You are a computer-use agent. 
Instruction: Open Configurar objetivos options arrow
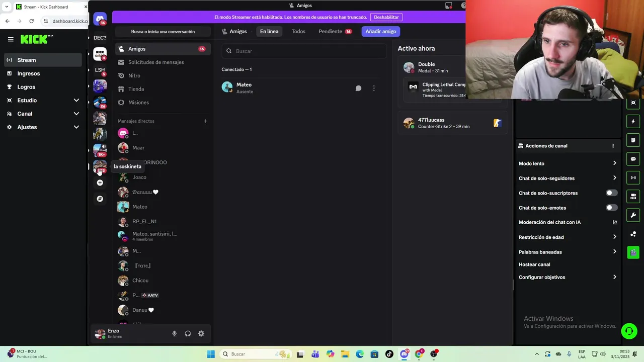point(614,277)
